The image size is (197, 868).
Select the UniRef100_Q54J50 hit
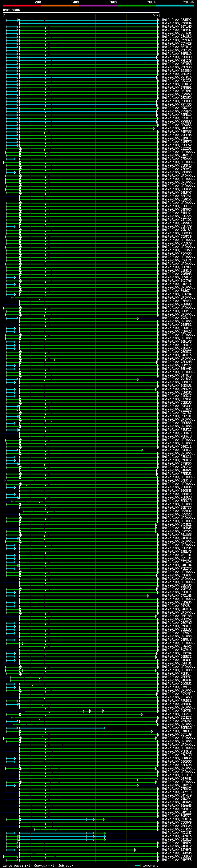177,721
